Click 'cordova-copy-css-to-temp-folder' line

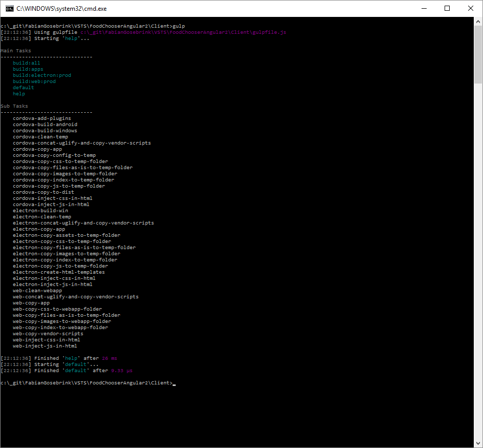coord(60,161)
